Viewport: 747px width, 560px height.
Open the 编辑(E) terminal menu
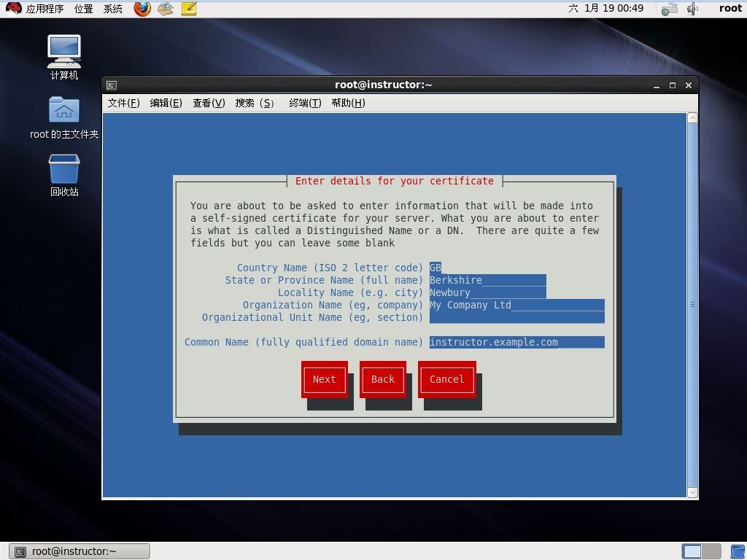click(166, 103)
